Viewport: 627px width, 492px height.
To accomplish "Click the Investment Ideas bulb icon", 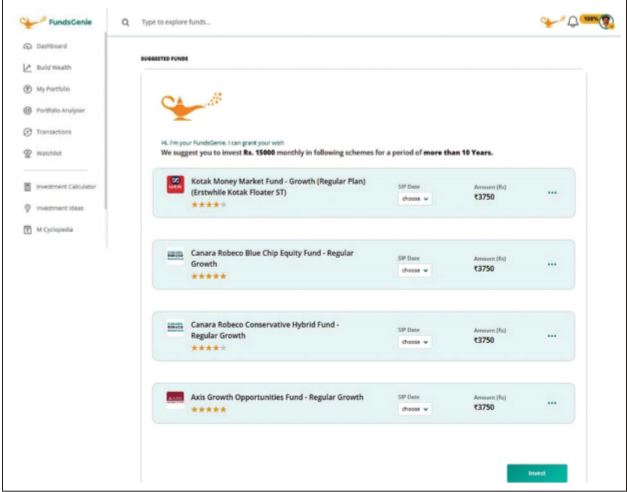I will [x=27, y=208].
